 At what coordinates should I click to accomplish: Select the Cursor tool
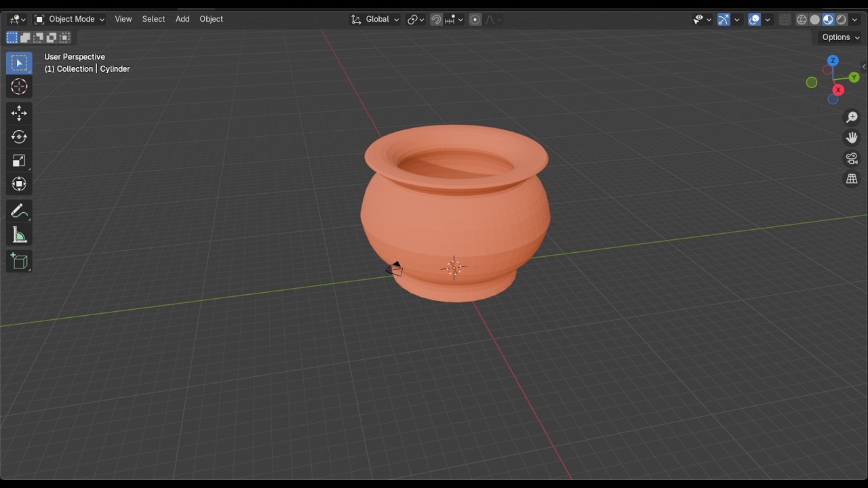tap(19, 87)
